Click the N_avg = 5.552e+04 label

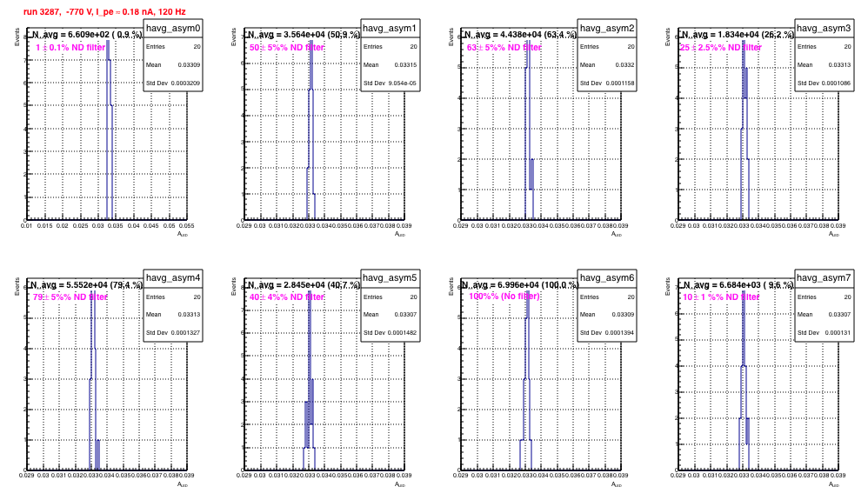coord(86,285)
